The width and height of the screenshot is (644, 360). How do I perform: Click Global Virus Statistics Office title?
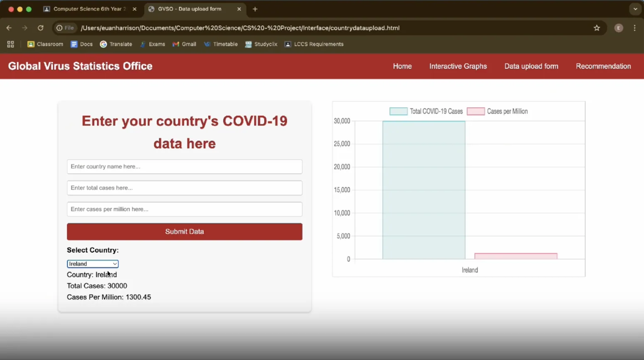80,66
